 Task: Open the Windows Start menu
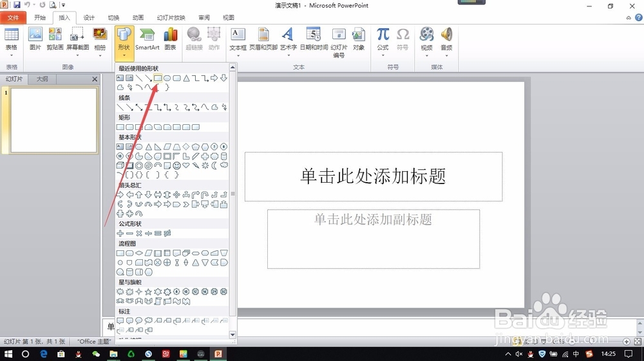(8, 354)
